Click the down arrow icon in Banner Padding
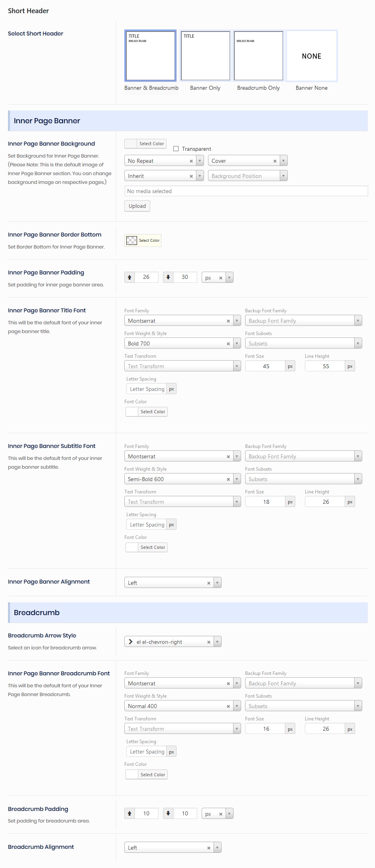 click(x=168, y=277)
